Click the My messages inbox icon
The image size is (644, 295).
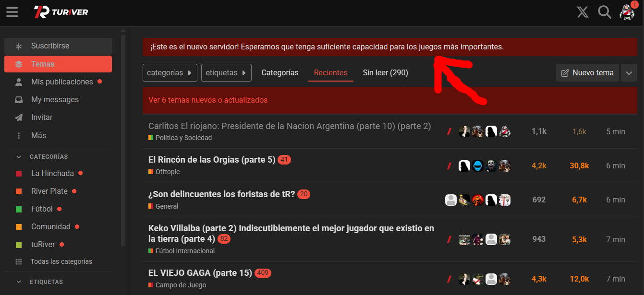[x=19, y=100]
